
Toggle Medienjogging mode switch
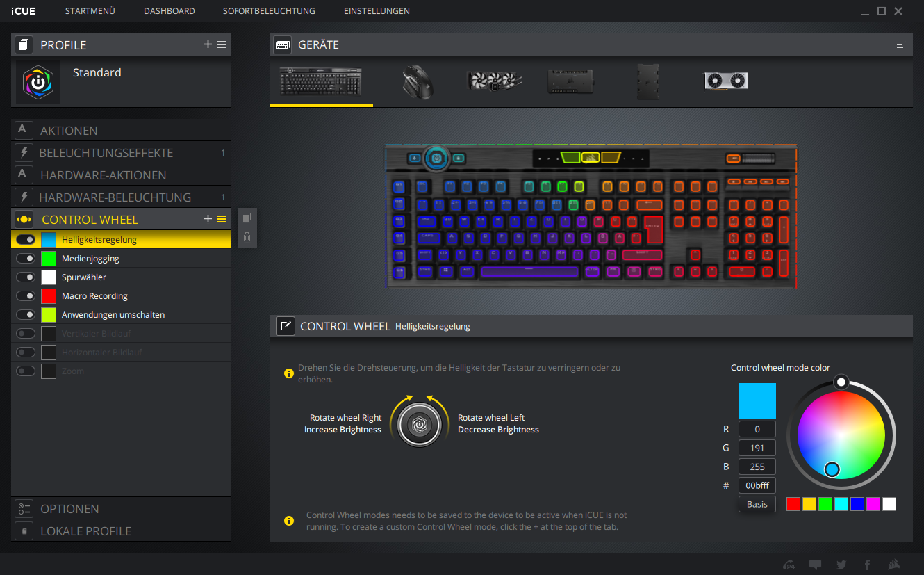tap(26, 258)
